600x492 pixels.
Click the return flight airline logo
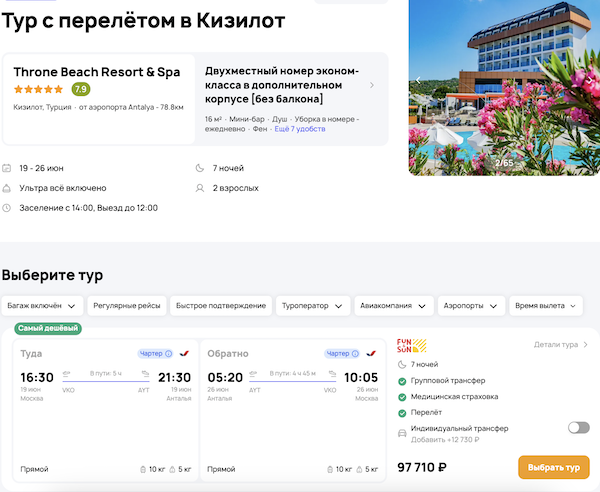click(x=371, y=353)
